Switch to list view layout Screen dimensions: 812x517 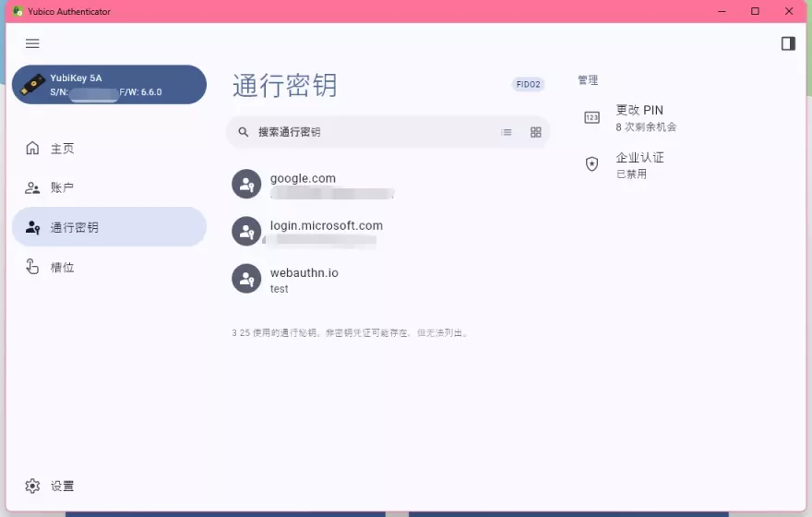[507, 132]
